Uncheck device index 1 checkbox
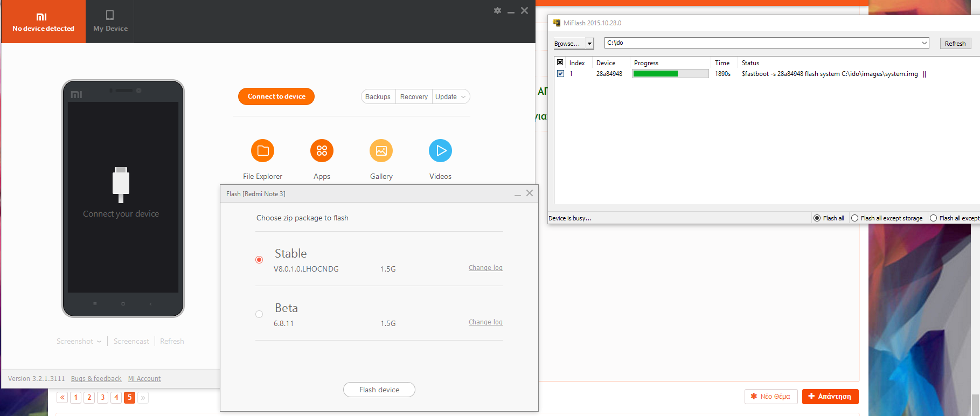This screenshot has width=980, height=416. pyautogui.click(x=560, y=74)
